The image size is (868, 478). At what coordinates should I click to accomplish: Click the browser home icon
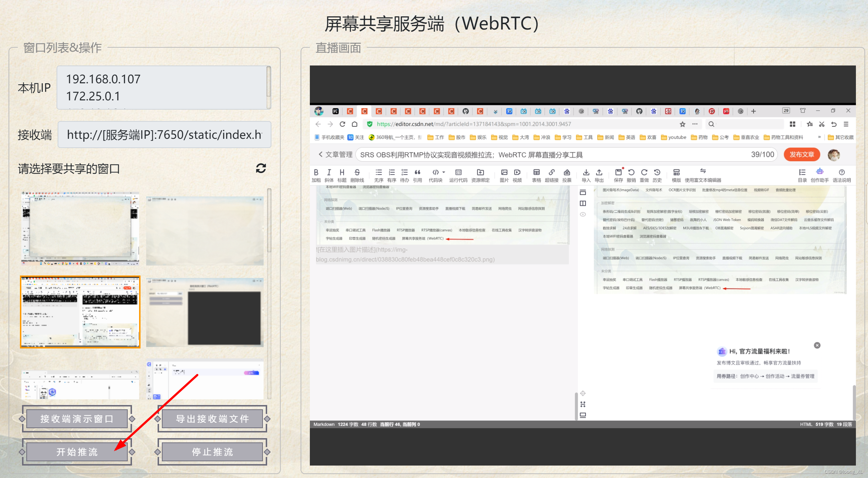355,124
